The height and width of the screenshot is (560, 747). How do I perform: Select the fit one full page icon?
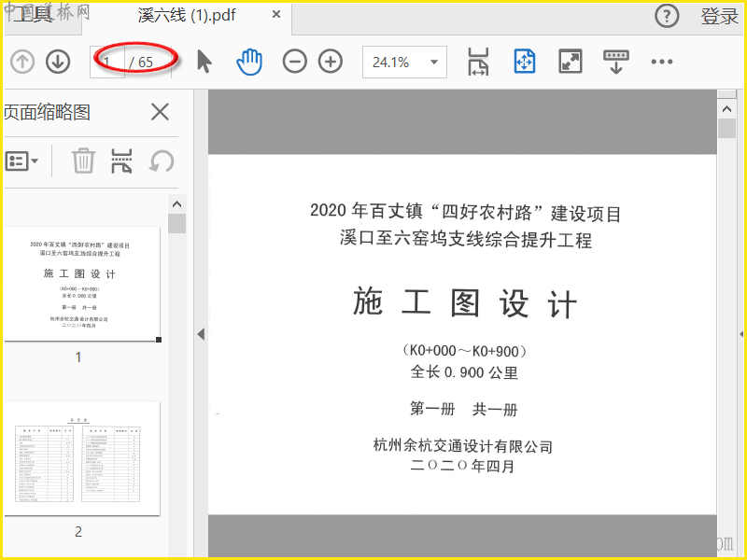(x=525, y=62)
